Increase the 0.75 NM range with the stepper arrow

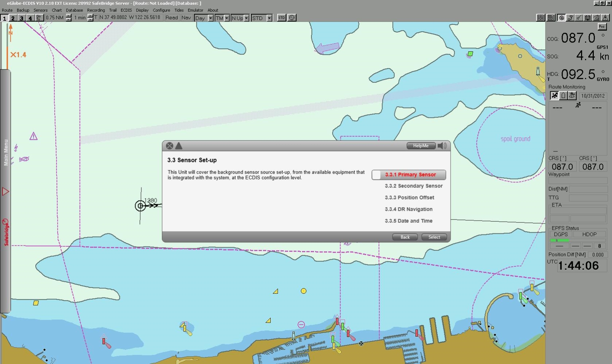(x=68, y=16)
